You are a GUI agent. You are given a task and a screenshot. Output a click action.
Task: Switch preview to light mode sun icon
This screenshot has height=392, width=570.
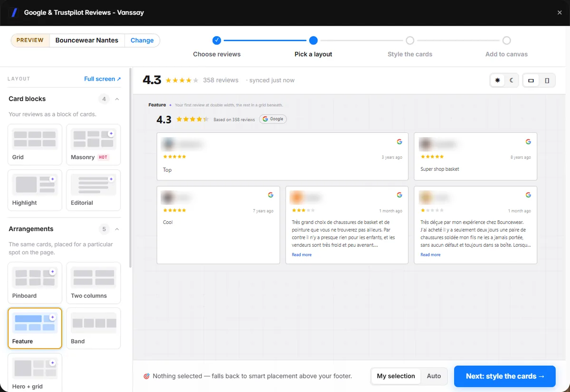pos(497,81)
